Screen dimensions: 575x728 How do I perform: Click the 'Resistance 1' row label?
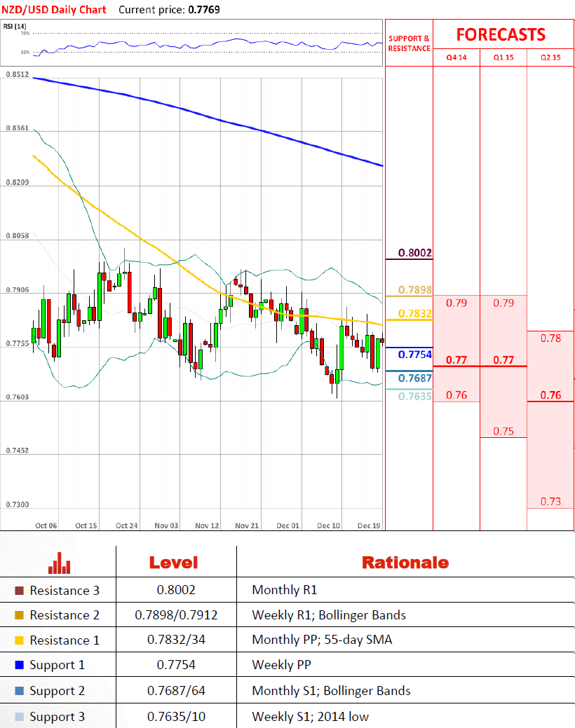click(65, 640)
